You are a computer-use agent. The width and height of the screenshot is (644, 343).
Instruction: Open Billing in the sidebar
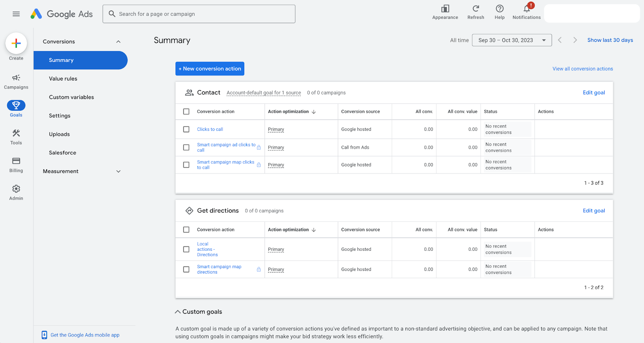tap(16, 165)
